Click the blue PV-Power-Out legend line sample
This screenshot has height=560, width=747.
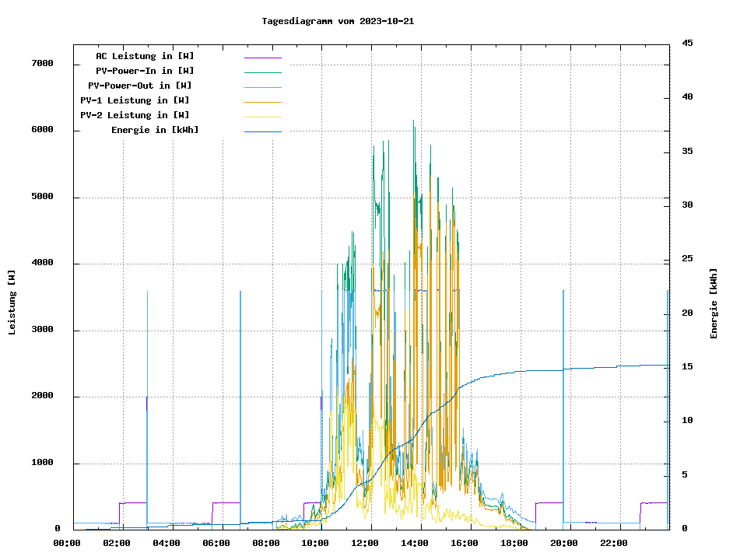[x=262, y=87]
